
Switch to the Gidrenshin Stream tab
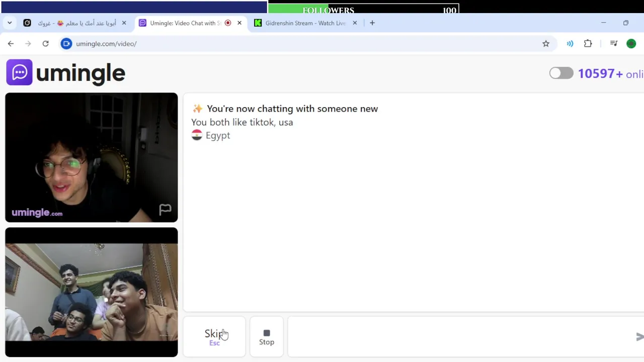[305, 23]
